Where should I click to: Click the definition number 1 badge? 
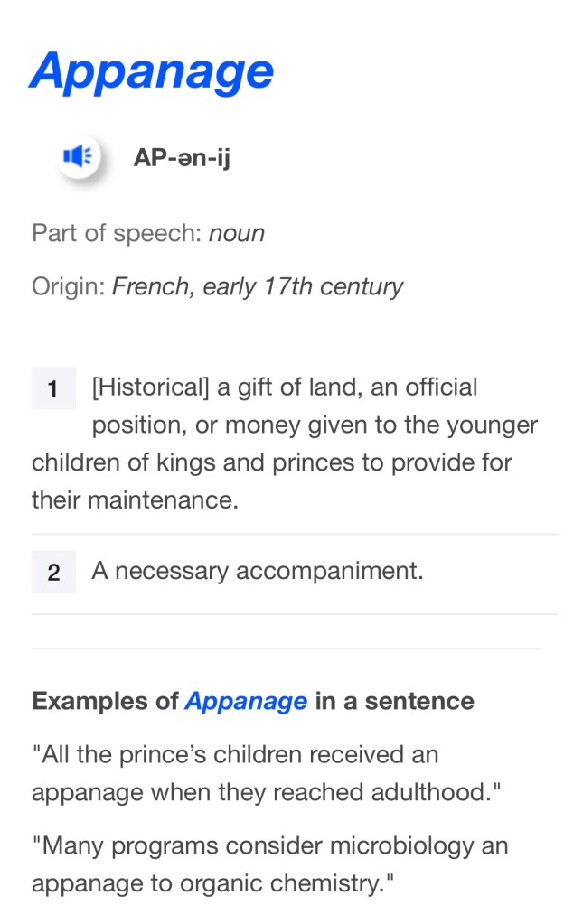pyautogui.click(x=53, y=388)
